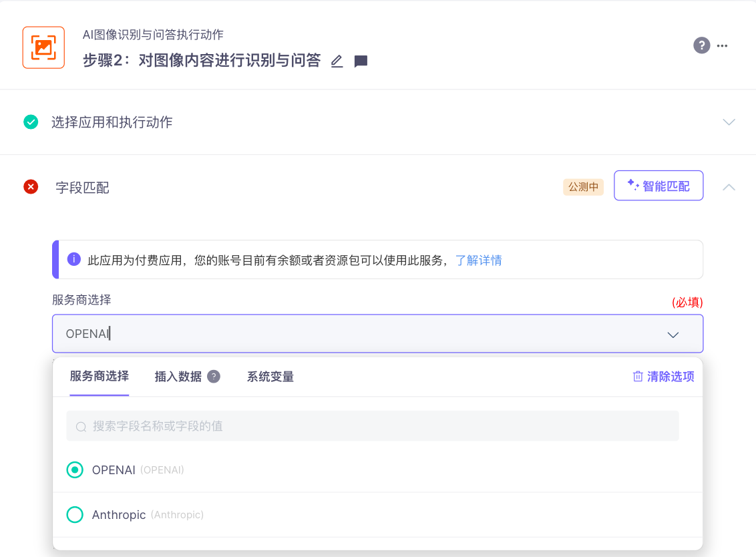
Task: Toggle the 服务商选择 dropdown arrow
Action: (673, 334)
